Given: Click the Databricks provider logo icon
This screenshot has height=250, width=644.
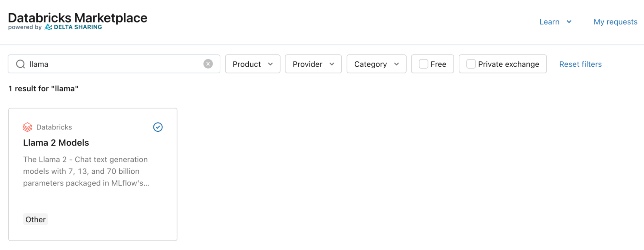Looking at the screenshot, I should tap(27, 127).
